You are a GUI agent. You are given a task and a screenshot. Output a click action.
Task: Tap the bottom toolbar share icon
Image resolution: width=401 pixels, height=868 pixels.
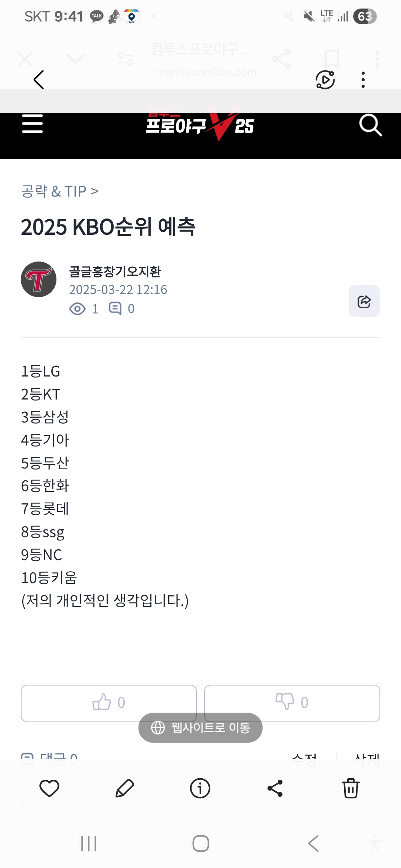[x=275, y=788]
